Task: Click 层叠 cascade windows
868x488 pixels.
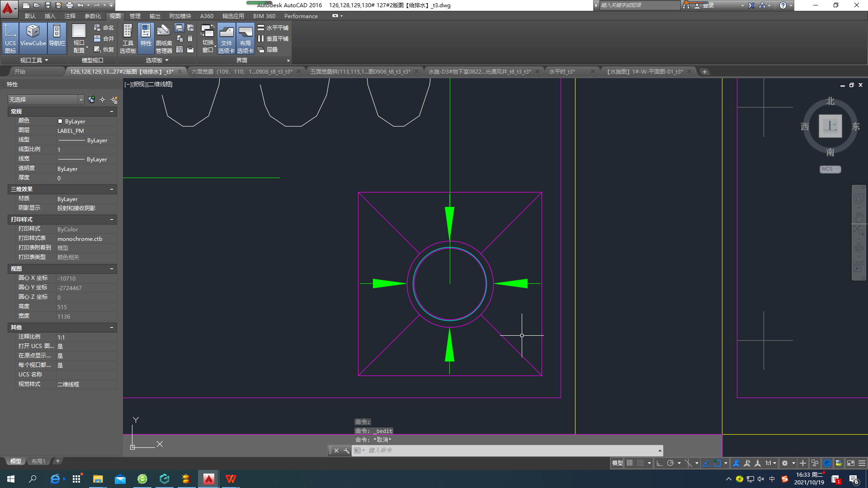Action: (268, 50)
